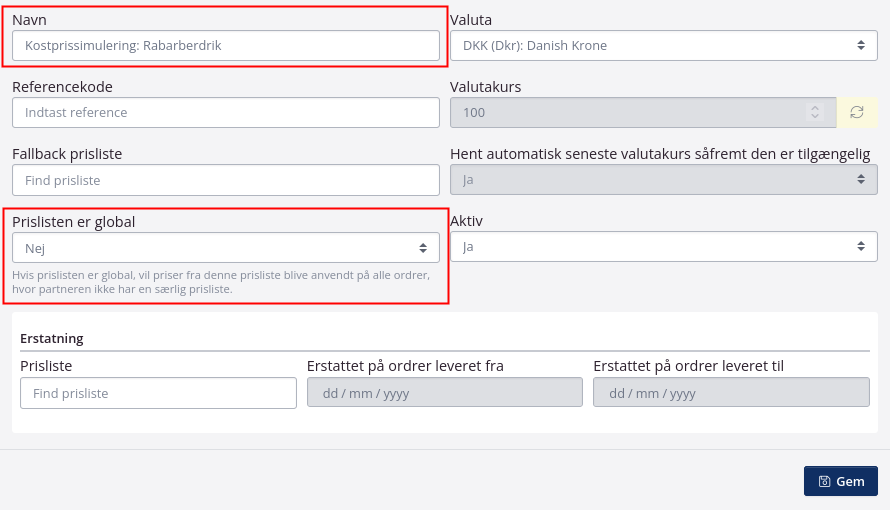Click the Navn field label
Screen dimensions: 890x510
[x=30, y=19]
